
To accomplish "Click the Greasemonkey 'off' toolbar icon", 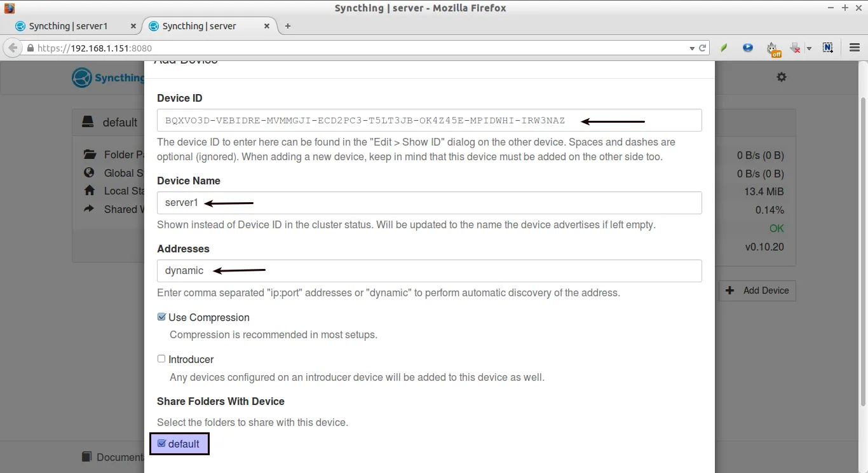I will [x=772, y=48].
